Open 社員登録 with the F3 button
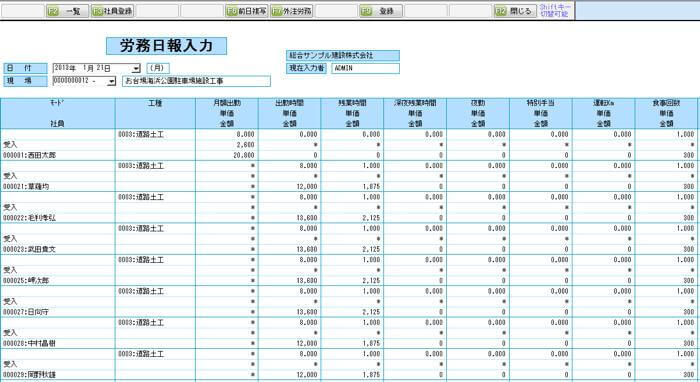The image size is (700, 382). 112,11
